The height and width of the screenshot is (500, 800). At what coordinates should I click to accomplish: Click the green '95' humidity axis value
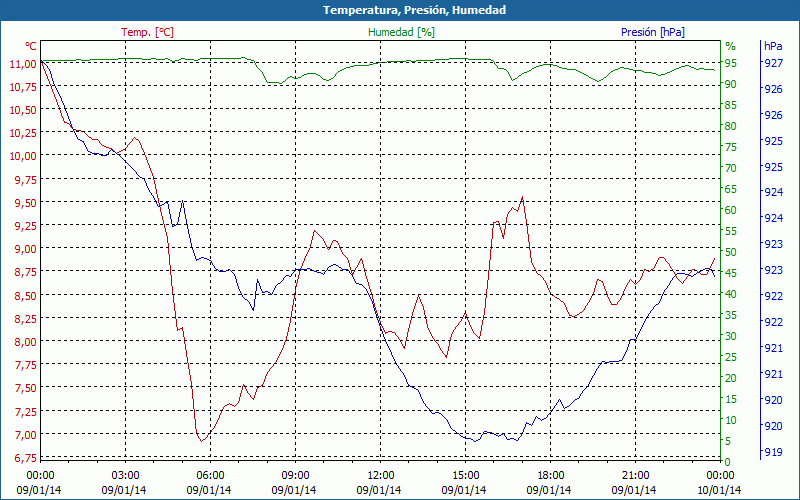pos(731,63)
